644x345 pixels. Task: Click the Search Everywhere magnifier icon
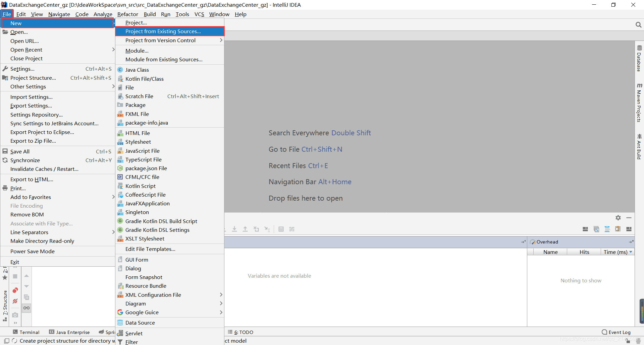point(638,25)
